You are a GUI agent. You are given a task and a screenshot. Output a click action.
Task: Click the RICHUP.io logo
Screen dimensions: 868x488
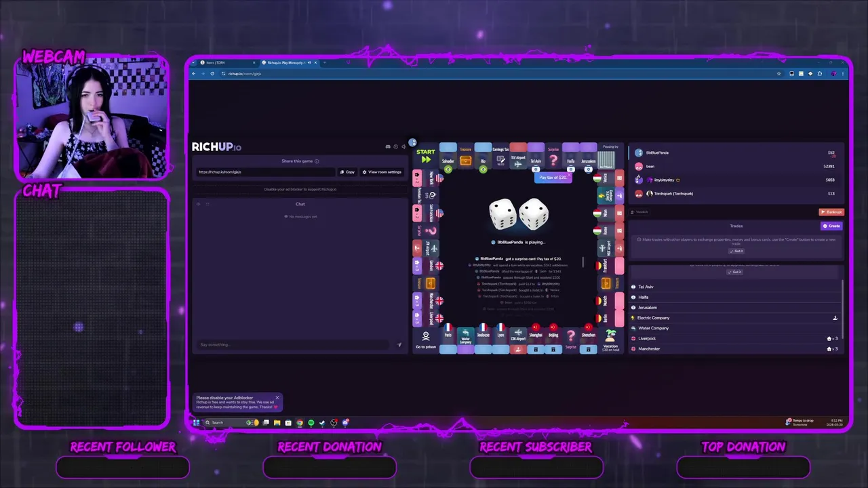pyautogui.click(x=216, y=146)
